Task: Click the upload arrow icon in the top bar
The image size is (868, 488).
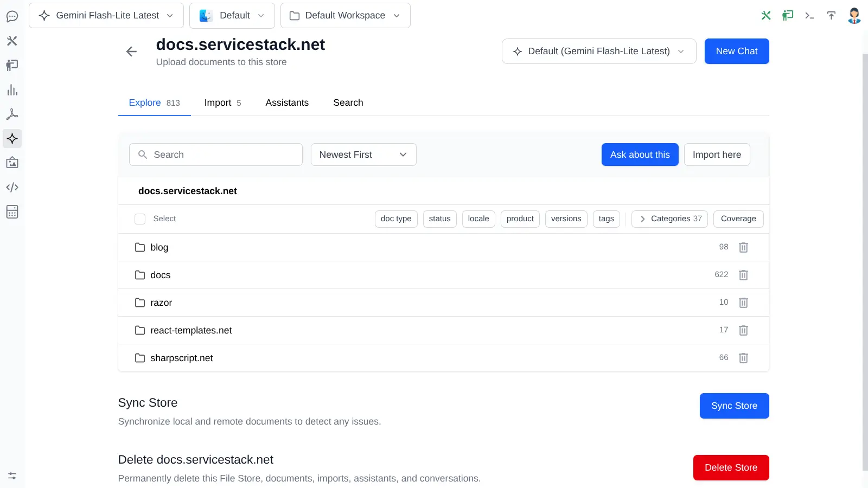Action: click(831, 15)
